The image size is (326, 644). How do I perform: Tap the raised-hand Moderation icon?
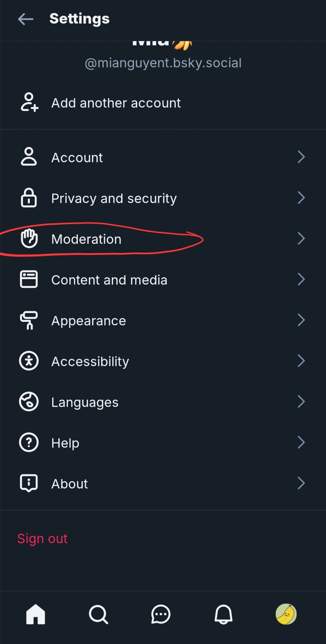pyautogui.click(x=29, y=239)
